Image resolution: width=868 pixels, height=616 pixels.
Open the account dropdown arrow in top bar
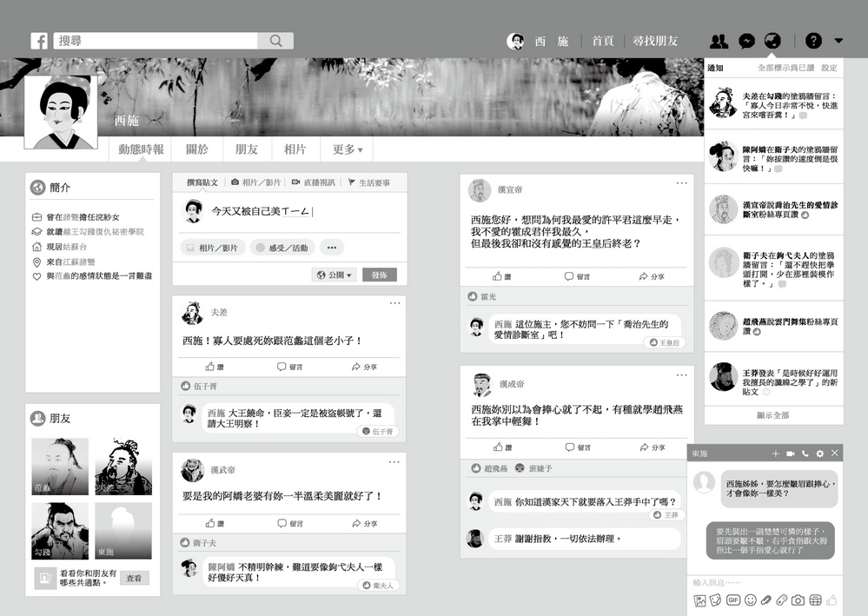pos(838,41)
